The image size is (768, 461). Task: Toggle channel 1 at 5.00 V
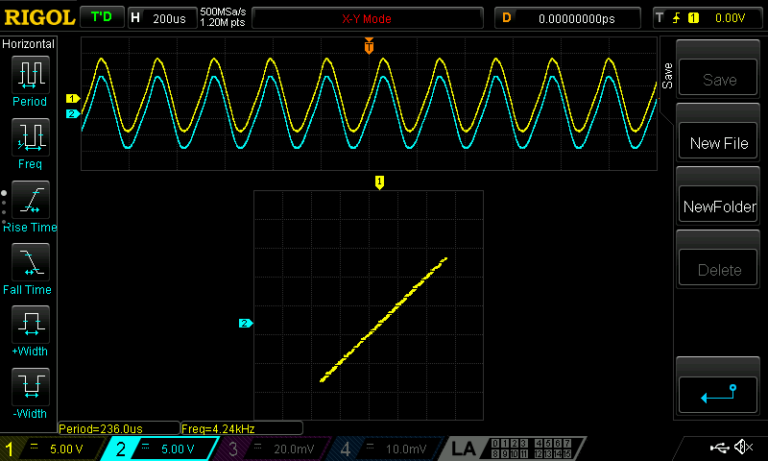coord(51,449)
